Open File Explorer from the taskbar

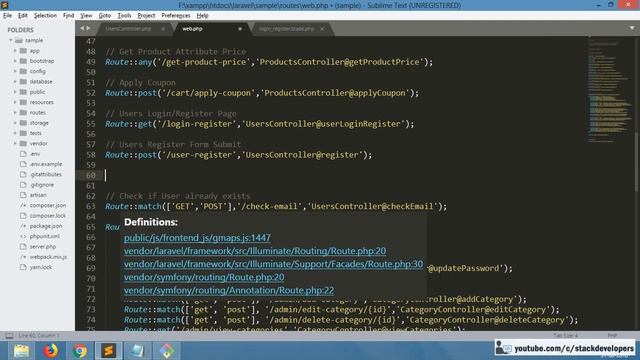tap(21, 351)
